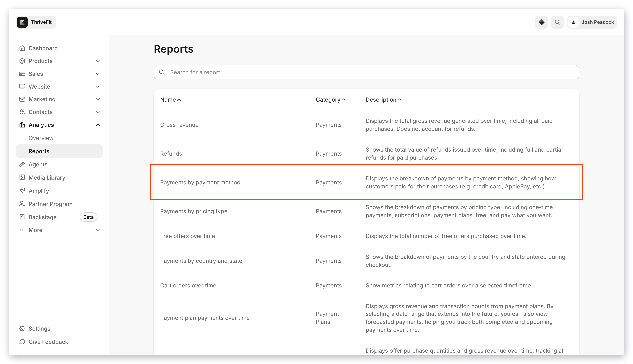Click the ThriveFit logo icon
Screen dimensions: 633x364
click(22, 22)
